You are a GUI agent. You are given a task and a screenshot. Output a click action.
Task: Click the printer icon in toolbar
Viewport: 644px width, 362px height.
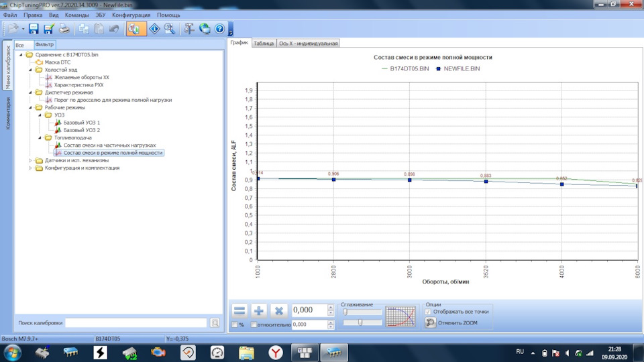click(x=64, y=29)
